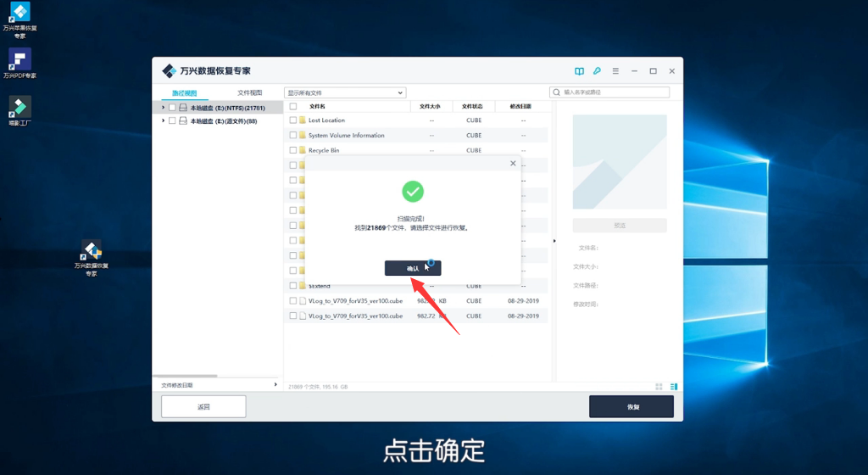Click the 返回 button
This screenshot has height=475, width=868.
click(x=203, y=407)
